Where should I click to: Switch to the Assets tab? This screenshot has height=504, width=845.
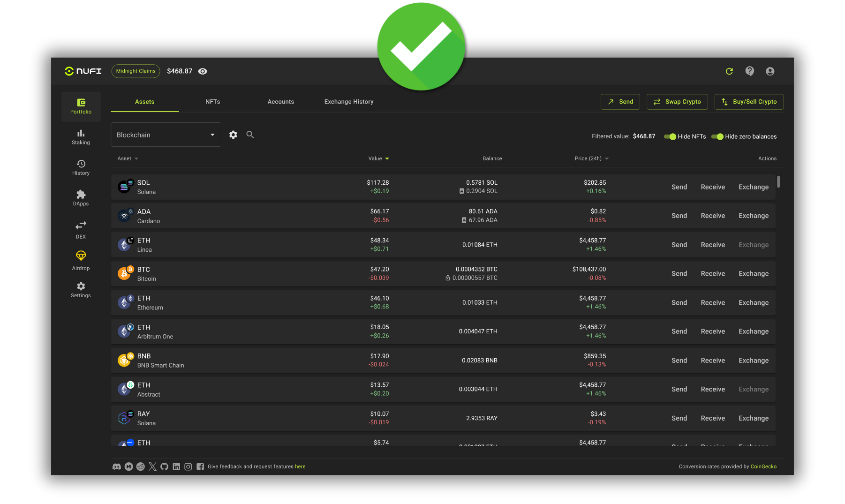[x=144, y=102]
